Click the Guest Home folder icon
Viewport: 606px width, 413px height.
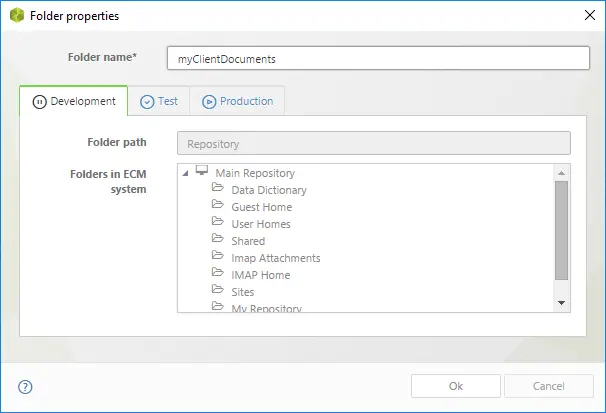218,204
